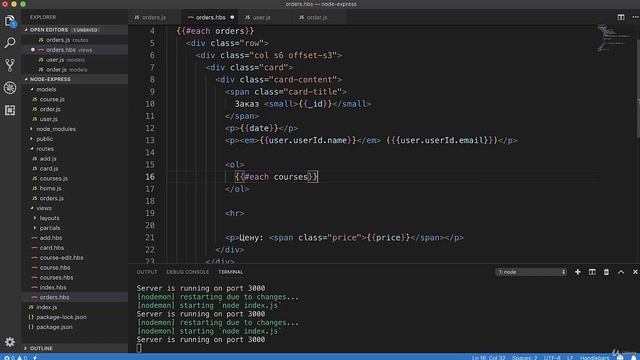The height and width of the screenshot is (360, 640).
Task: Open the Source Control view
Action: (x=10, y=65)
